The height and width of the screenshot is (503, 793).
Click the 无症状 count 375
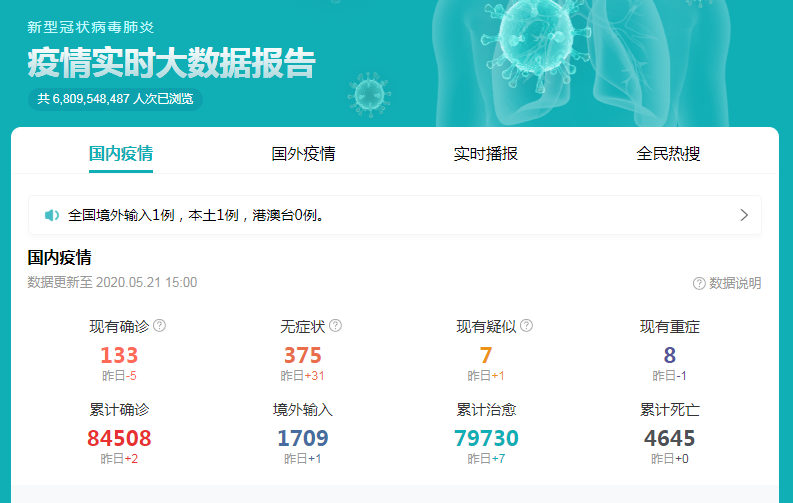point(303,355)
